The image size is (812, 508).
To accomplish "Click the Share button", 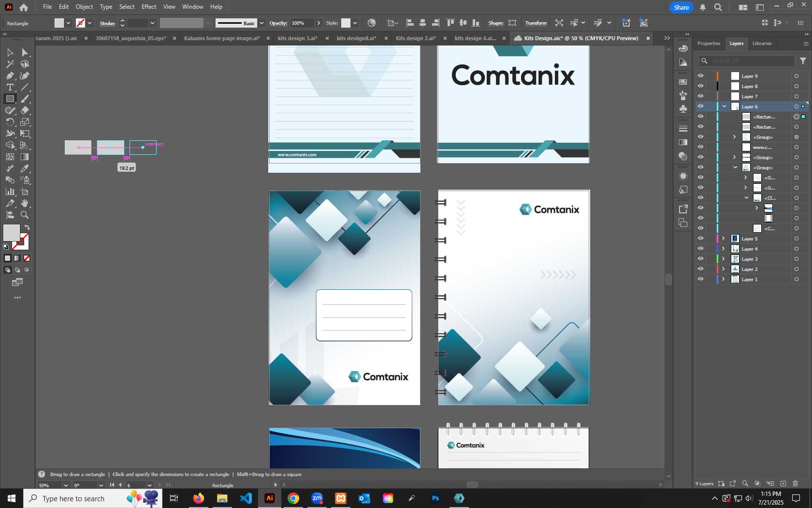I will [681, 7].
